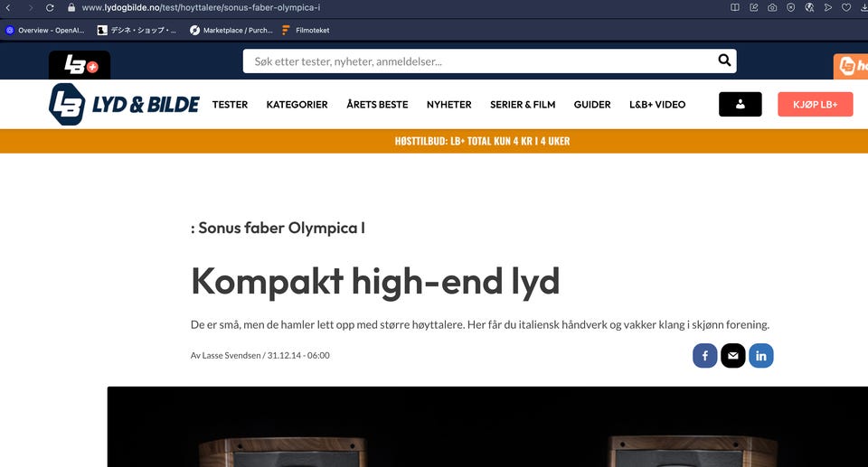Viewport: 868px width, 467px height.
Task: Share the article by email
Action: [733, 355]
